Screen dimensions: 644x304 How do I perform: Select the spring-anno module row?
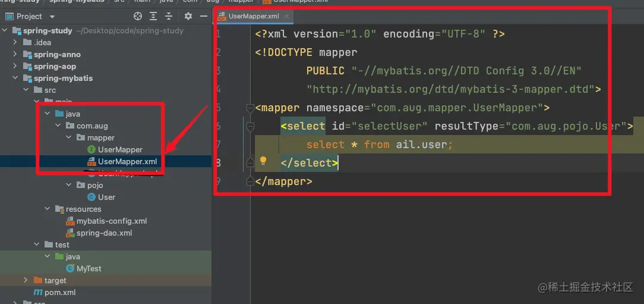pos(106,54)
